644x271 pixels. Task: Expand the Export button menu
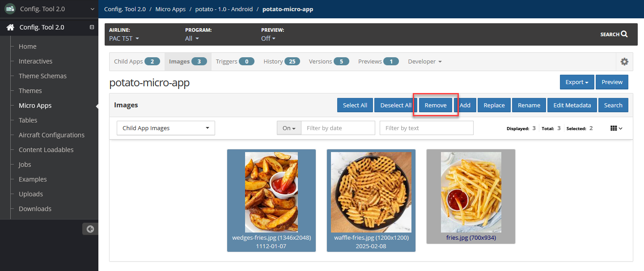pyautogui.click(x=577, y=82)
